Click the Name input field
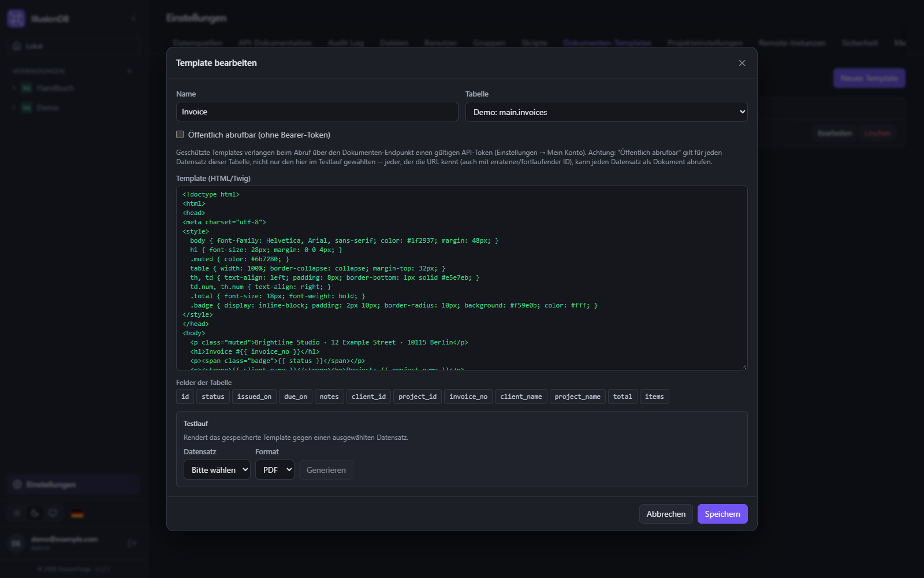 (x=317, y=112)
